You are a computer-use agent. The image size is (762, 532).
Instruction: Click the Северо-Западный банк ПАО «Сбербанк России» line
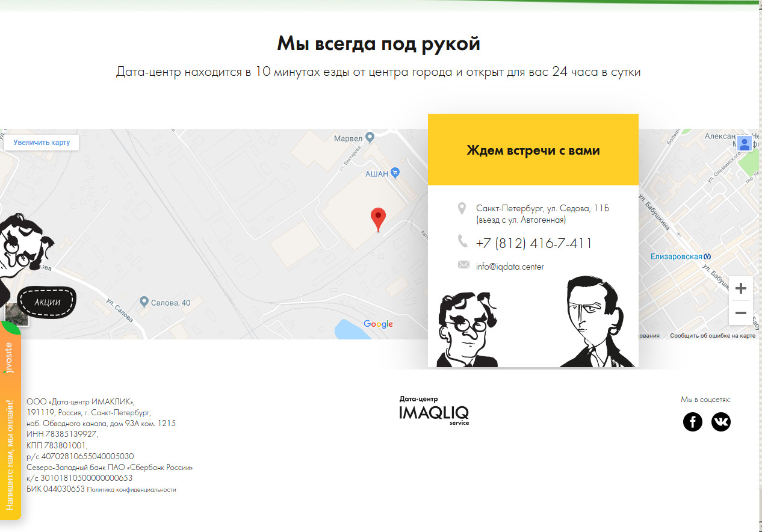(110, 467)
